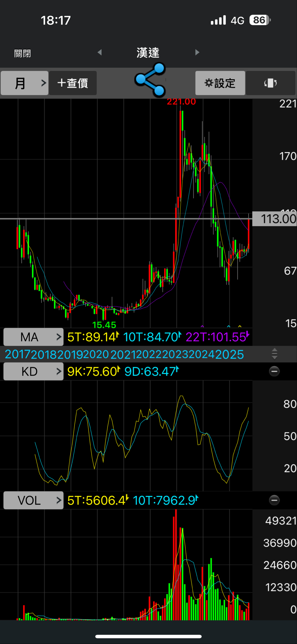Tap the 漢達 stock title
Image resolution: width=297 pixels, height=644 pixels.
click(x=148, y=53)
